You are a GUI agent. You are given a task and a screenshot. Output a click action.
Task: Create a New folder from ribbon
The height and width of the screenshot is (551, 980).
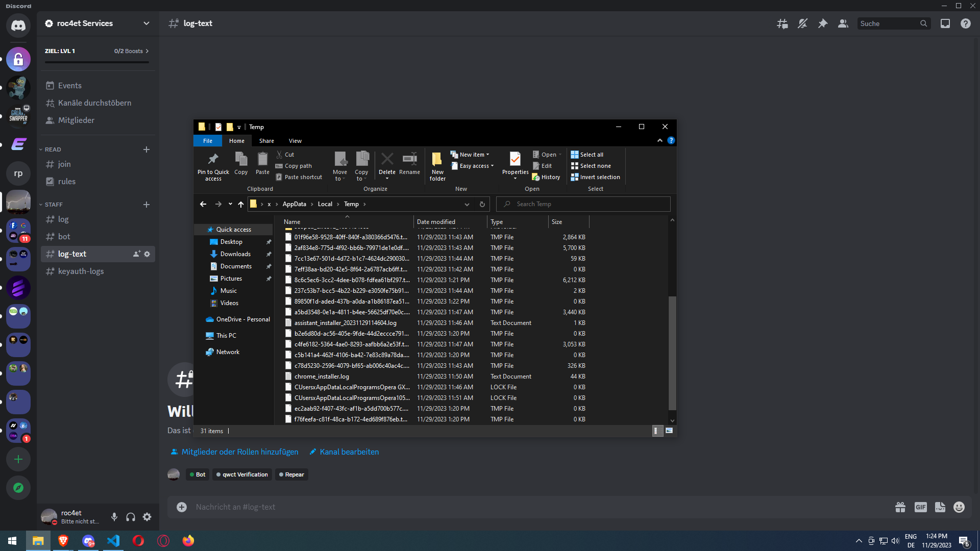click(x=437, y=166)
